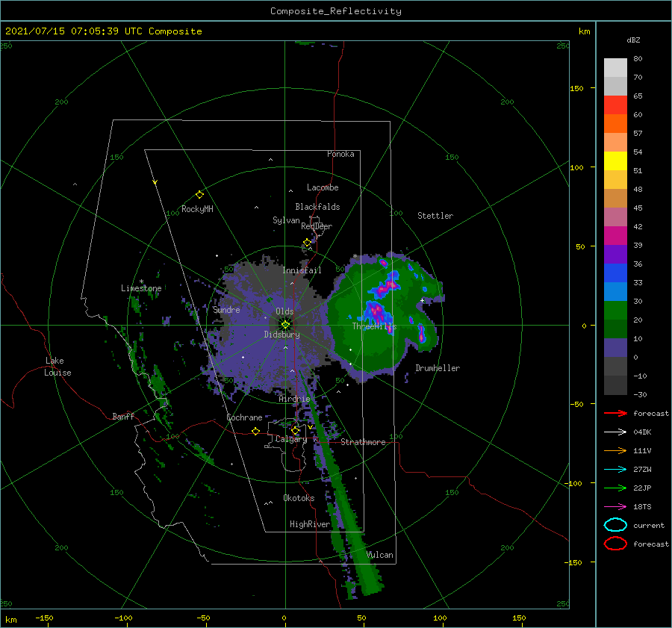Viewport: 672px width, 628px height.
Task: Click the Banff label
Action: tap(123, 416)
